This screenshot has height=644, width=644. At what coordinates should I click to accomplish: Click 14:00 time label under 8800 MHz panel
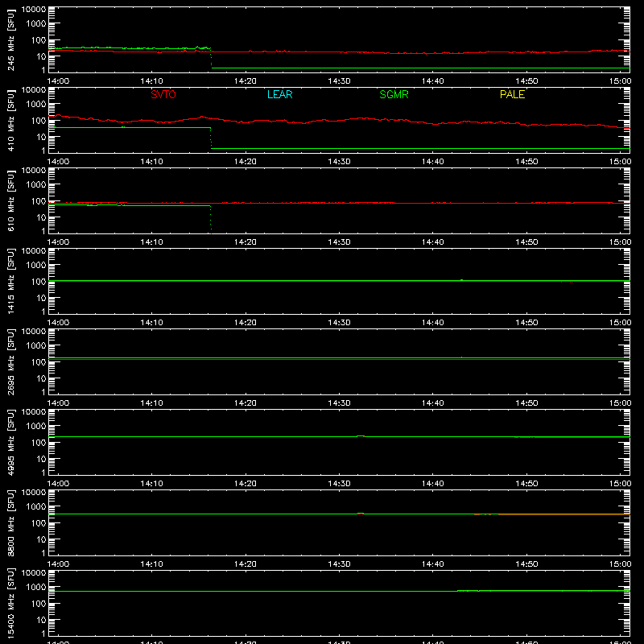point(58,564)
